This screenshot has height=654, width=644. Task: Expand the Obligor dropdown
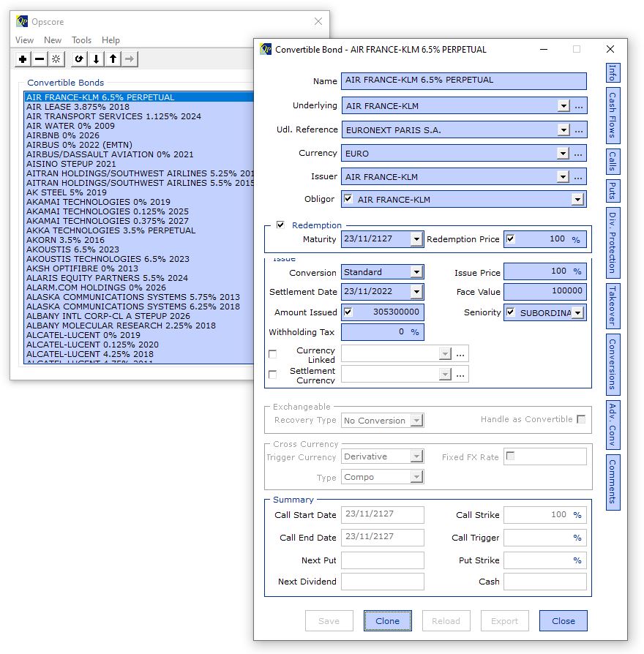(577, 200)
